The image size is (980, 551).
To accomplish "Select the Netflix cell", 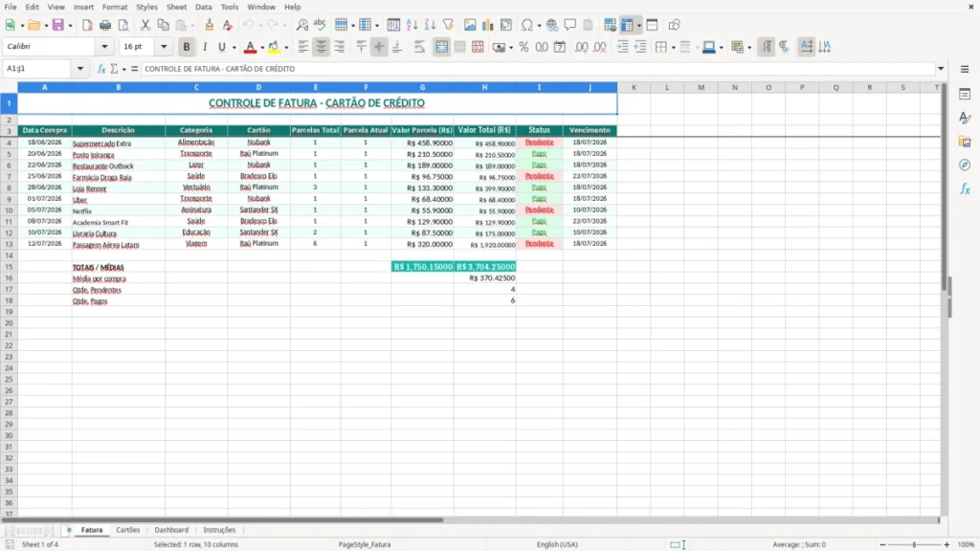I will [x=118, y=211].
